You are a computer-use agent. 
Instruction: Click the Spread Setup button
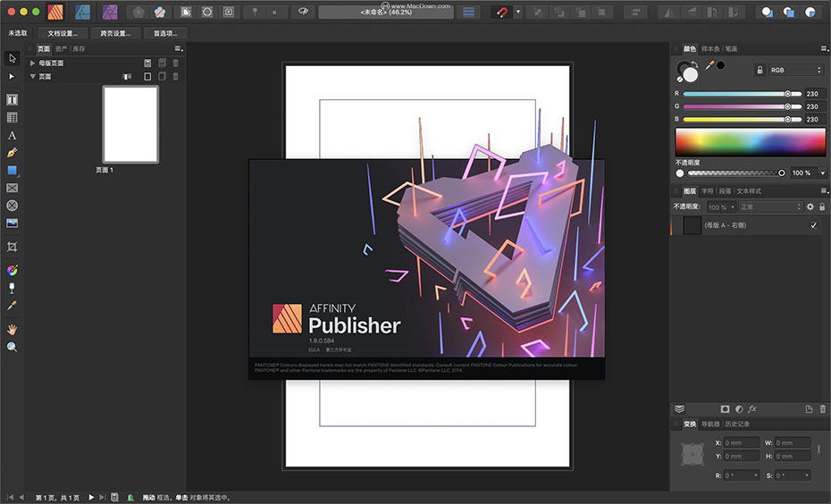(115, 33)
